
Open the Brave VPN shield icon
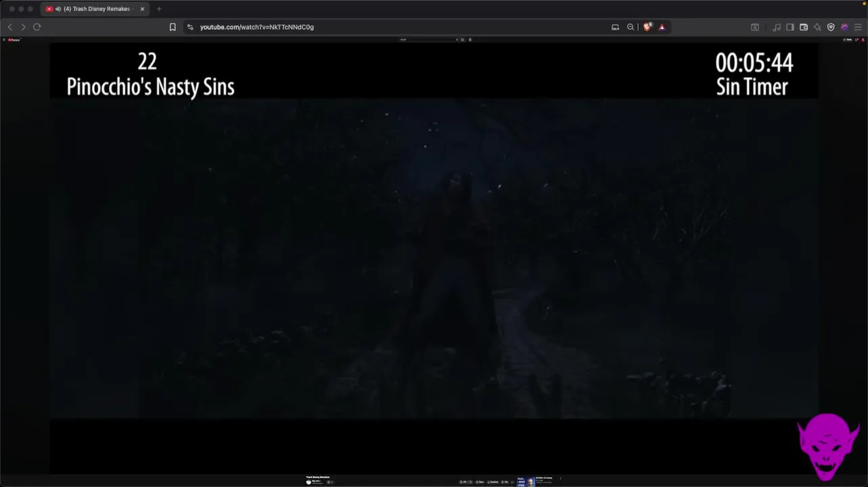831,27
